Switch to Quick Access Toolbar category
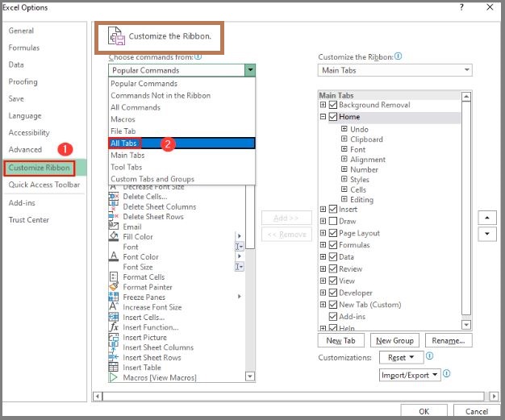The width and height of the screenshot is (505, 420). (44, 185)
